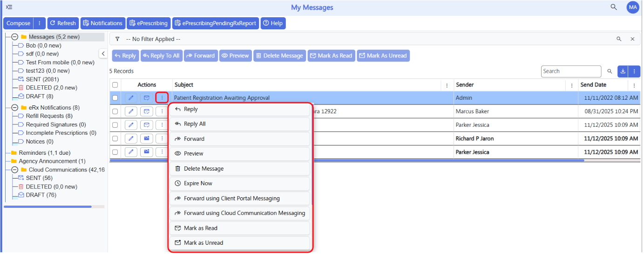The width and height of the screenshot is (644, 255).
Task: Open Send Date column menu dots
Action: (x=634, y=85)
